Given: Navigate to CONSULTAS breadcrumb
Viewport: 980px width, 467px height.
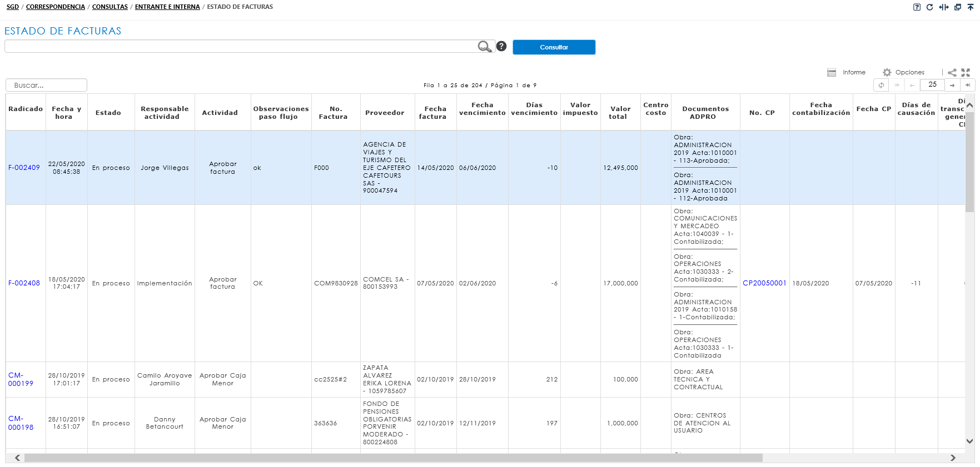Looking at the screenshot, I should [110, 7].
